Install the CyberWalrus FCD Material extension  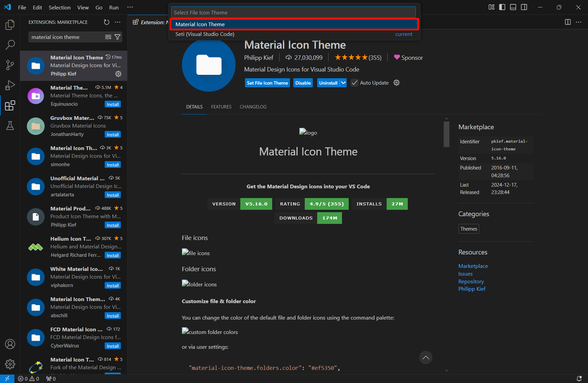(x=113, y=346)
